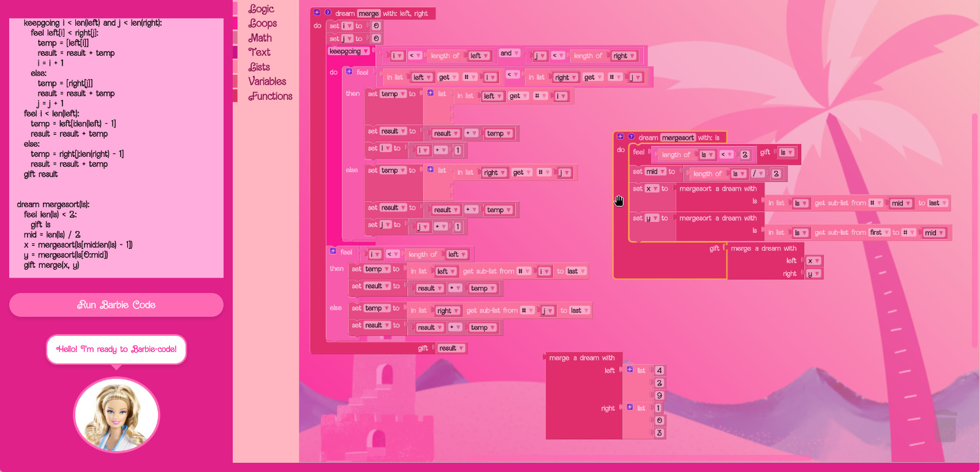
Task: Open the 'x' variable dropdown in 'set x to'
Action: [x=652, y=189]
